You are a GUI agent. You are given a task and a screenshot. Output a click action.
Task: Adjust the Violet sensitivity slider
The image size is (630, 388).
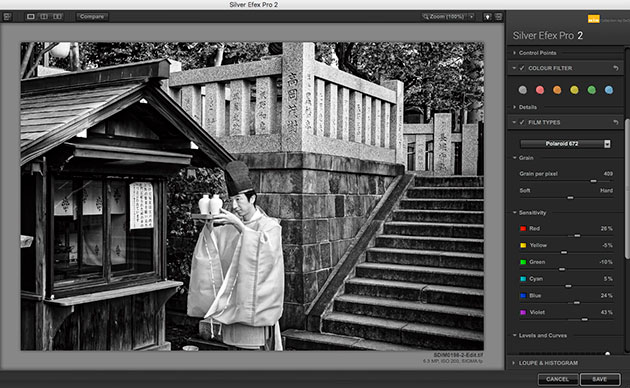[x=585, y=319]
